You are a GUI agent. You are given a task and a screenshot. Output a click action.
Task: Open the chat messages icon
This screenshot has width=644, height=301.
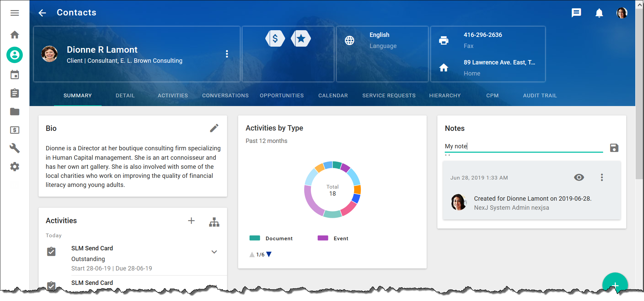click(x=576, y=13)
